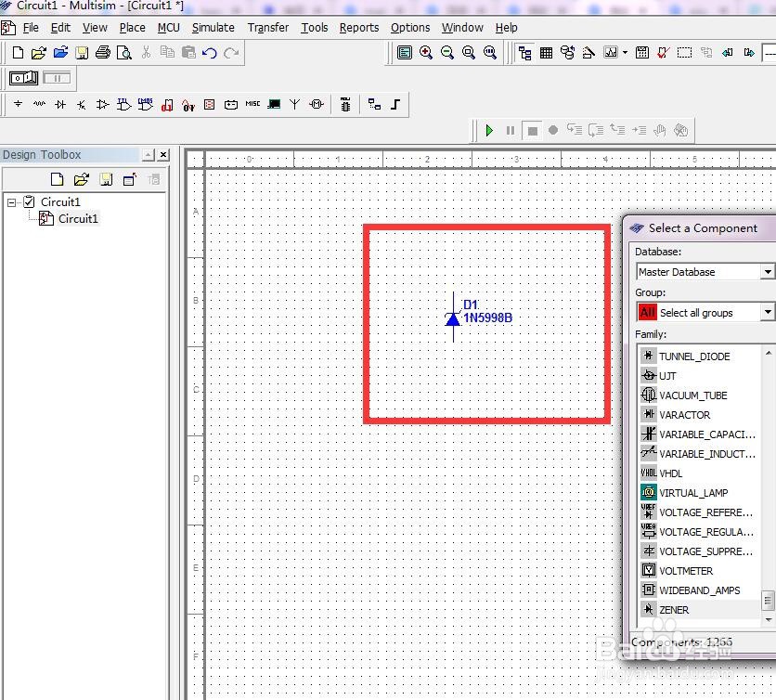Place a MISC component

[252, 104]
